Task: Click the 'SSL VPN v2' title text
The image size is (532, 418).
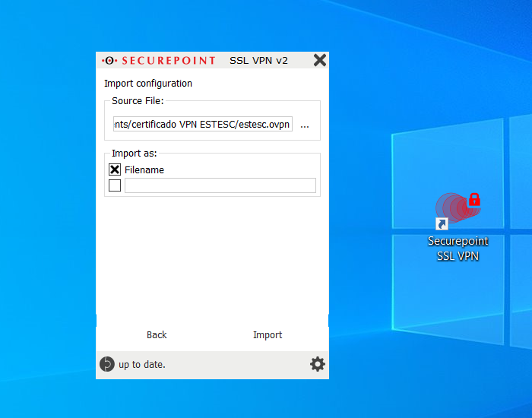Action: pos(258,60)
